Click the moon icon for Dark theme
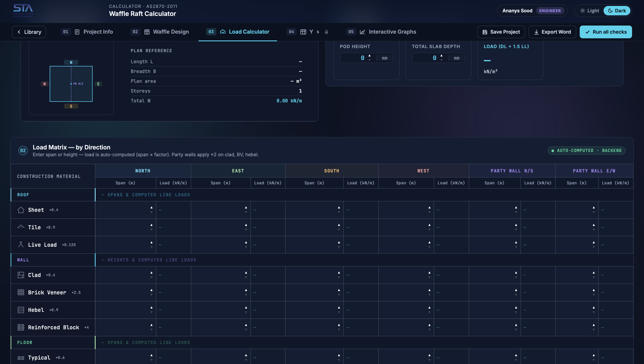Viewport: 644px width, 364px height. (610, 11)
